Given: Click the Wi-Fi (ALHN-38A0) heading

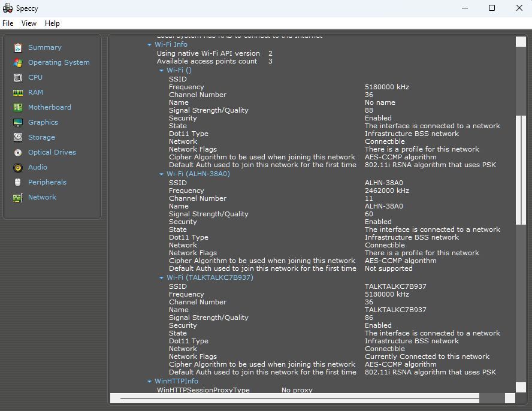Looking at the screenshot, I should pos(198,174).
